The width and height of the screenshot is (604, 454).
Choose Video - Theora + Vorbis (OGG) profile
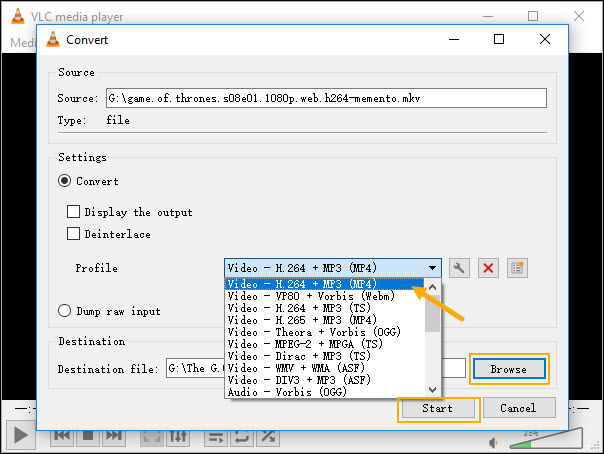coord(324,332)
